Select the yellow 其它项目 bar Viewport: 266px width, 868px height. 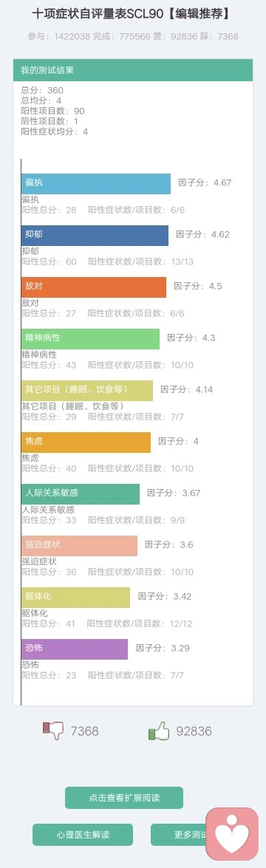(x=87, y=390)
